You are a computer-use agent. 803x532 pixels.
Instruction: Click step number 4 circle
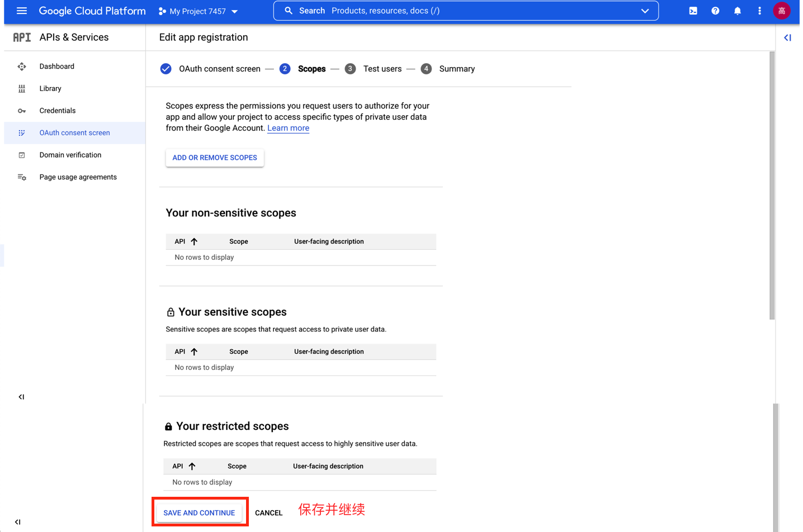tap(426, 69)
